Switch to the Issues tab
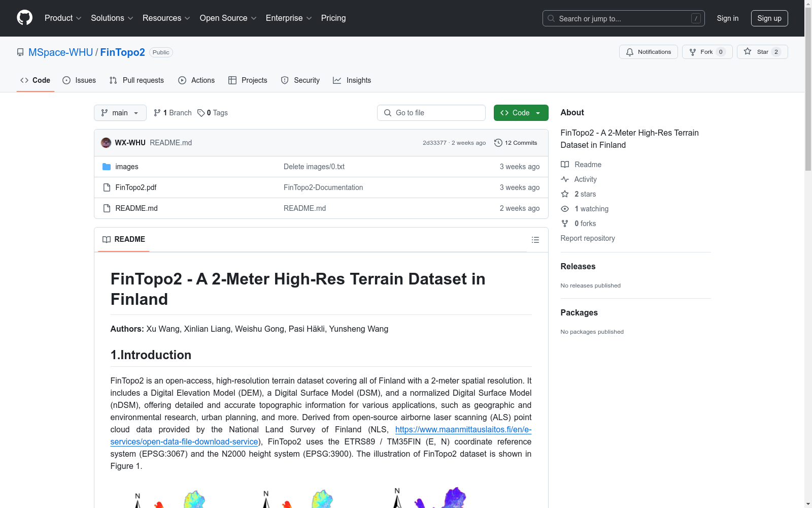Viewport: 812px width, 508px height. coord(79,80)
